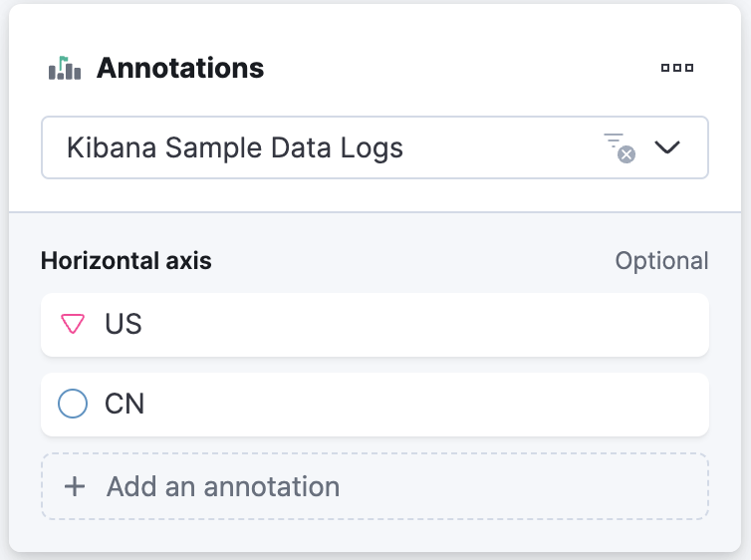Open the US annotation settings
Screen dimensions: 751x560
(x=375, y=325)
